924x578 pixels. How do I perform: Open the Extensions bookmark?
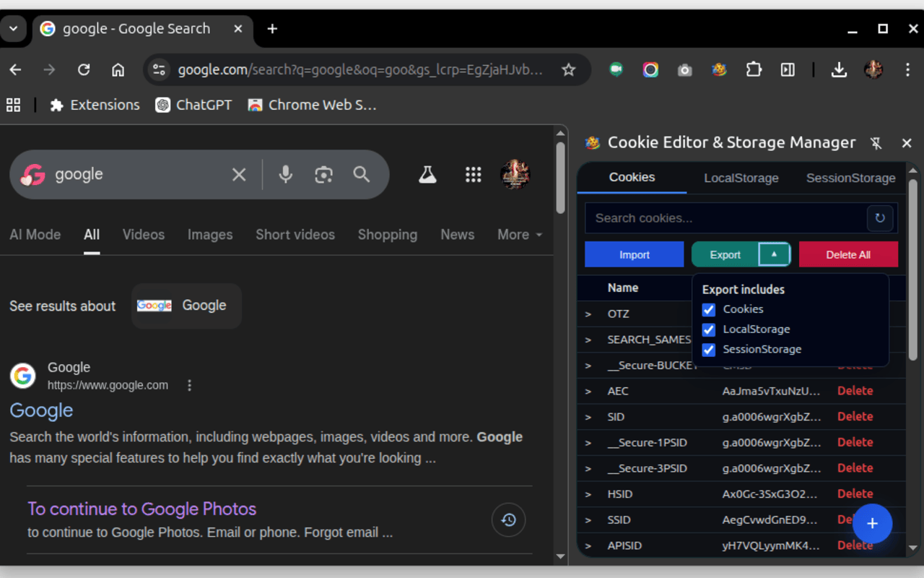[x=95, y=105]
